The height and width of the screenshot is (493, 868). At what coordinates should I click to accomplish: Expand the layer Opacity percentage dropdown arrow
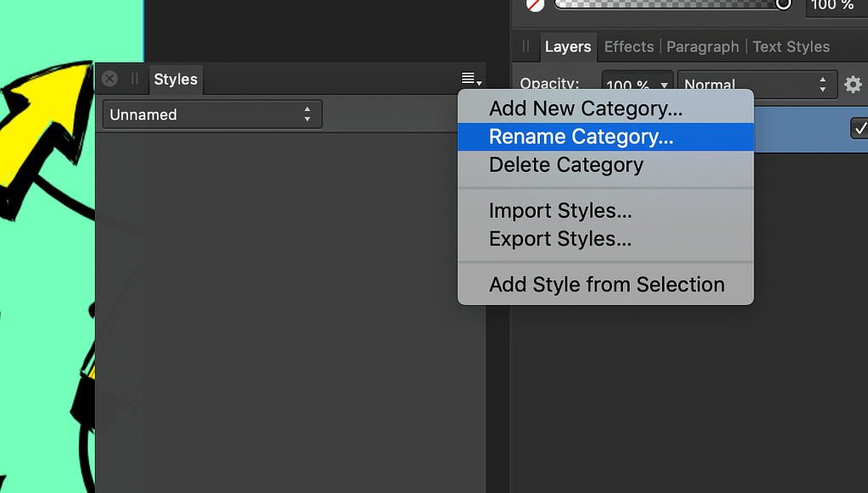click(x=664, y=86)
